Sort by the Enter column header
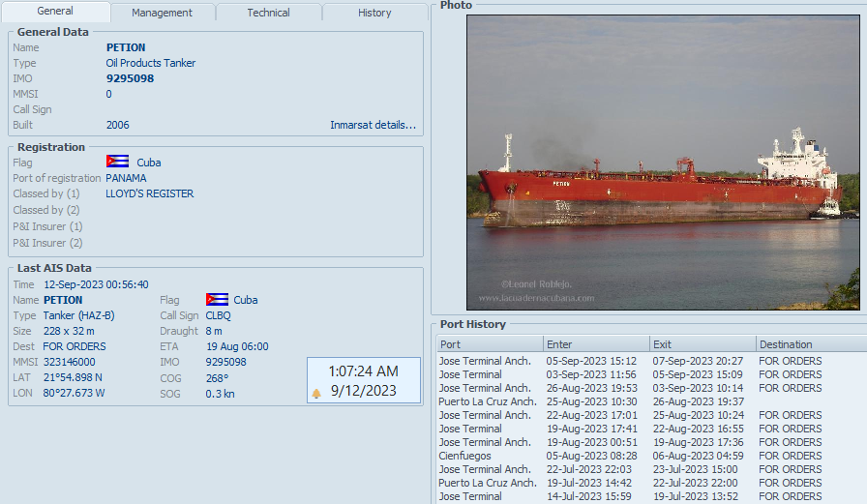867x504 pixels. tap(596, 344)
